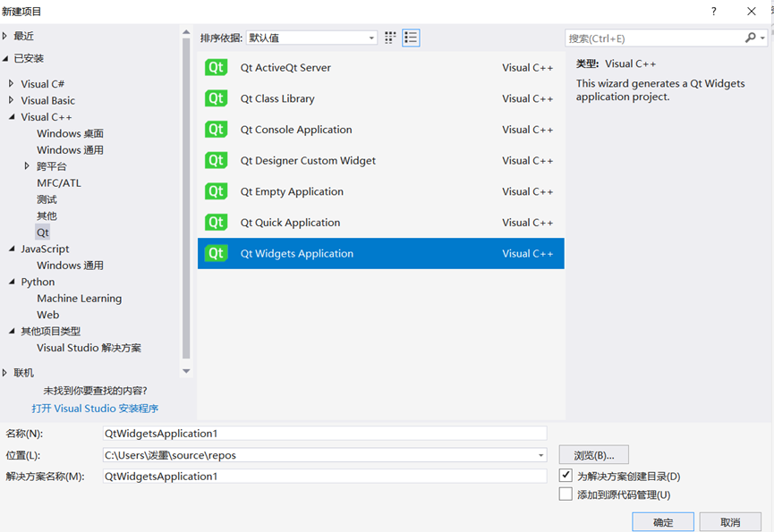774x532 pixels.
Task: Select the 测试 category
Action: (47, 199)
